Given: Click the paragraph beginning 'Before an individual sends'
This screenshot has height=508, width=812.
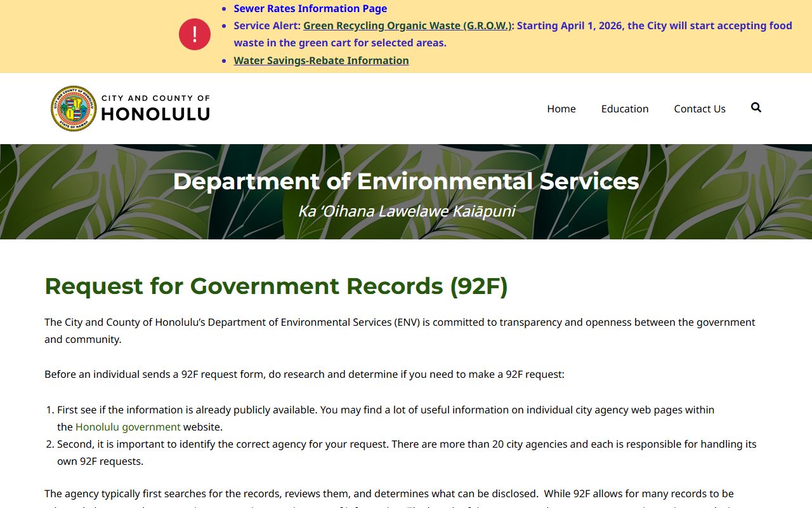Looking at the screenshot, I should 304,374.
